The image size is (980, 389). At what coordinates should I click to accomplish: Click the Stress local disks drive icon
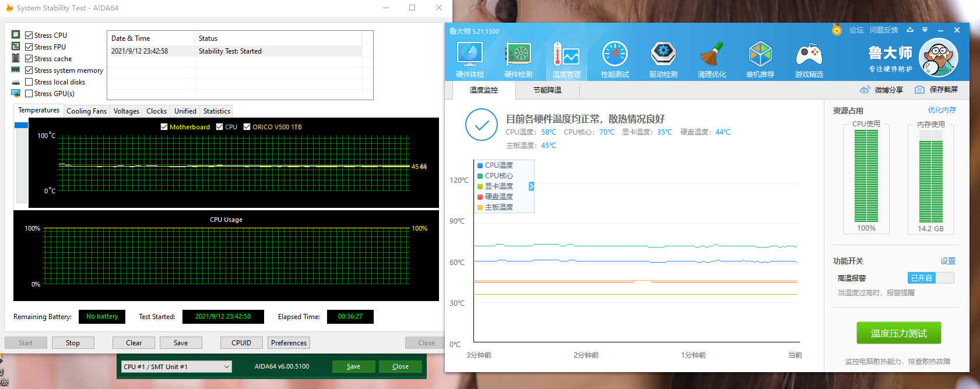(16, 82)
